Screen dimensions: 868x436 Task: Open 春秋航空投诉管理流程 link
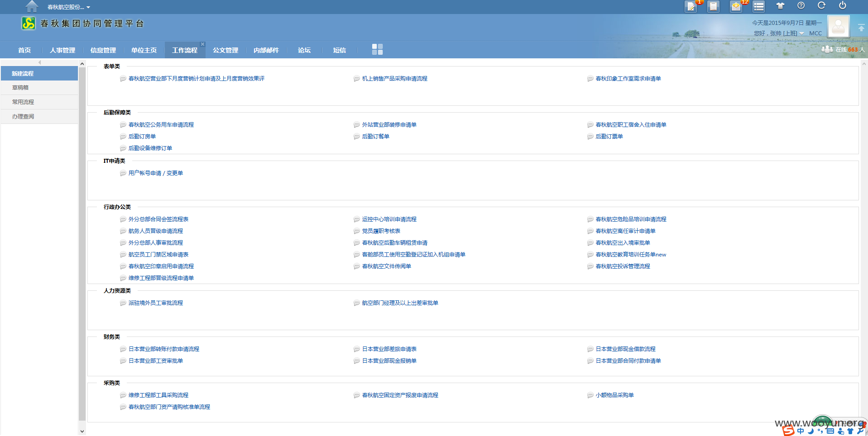coord(623,266)
